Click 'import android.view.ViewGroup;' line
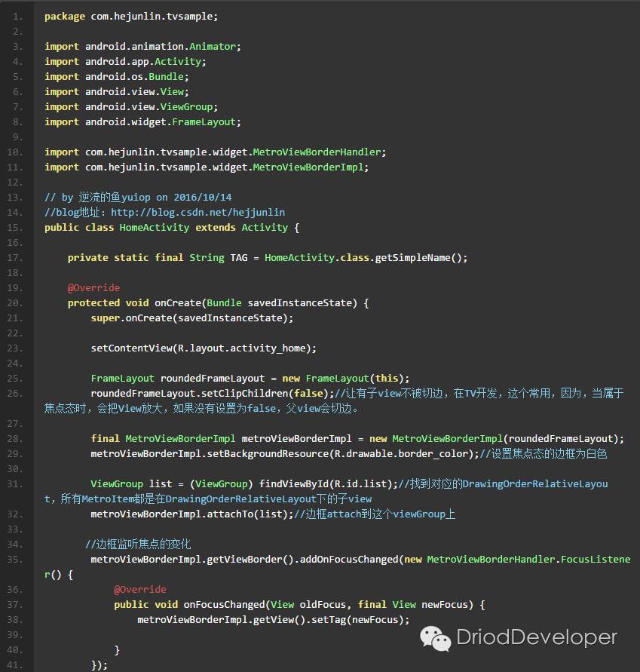This screenshot has width=640, height=672. pyautogui.click(x=131, y=106)
